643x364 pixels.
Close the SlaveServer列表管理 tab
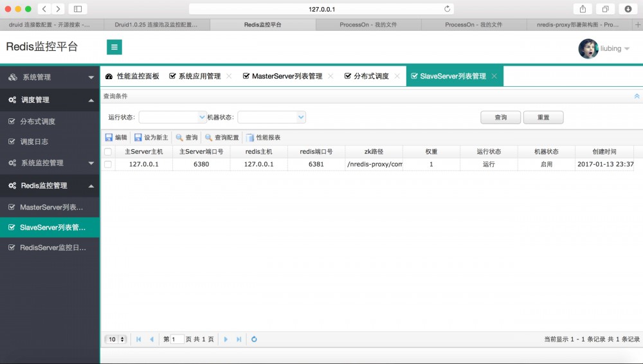[494, 76]
